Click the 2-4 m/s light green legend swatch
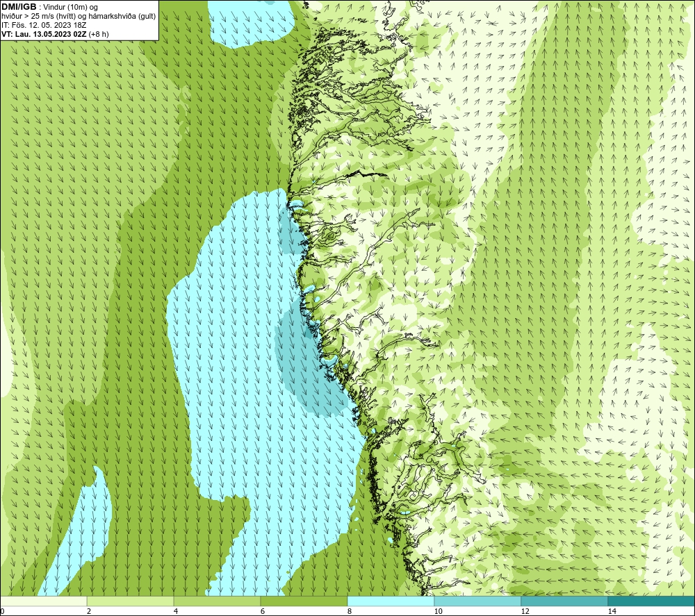695x616 pixels. tap(131, 601)
